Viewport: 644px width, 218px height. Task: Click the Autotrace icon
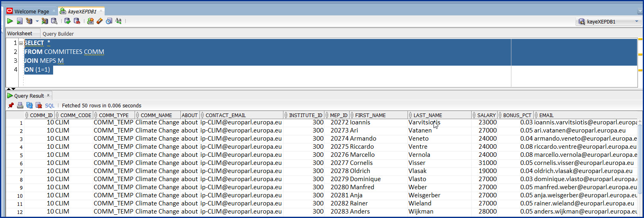tap(45, 21)
